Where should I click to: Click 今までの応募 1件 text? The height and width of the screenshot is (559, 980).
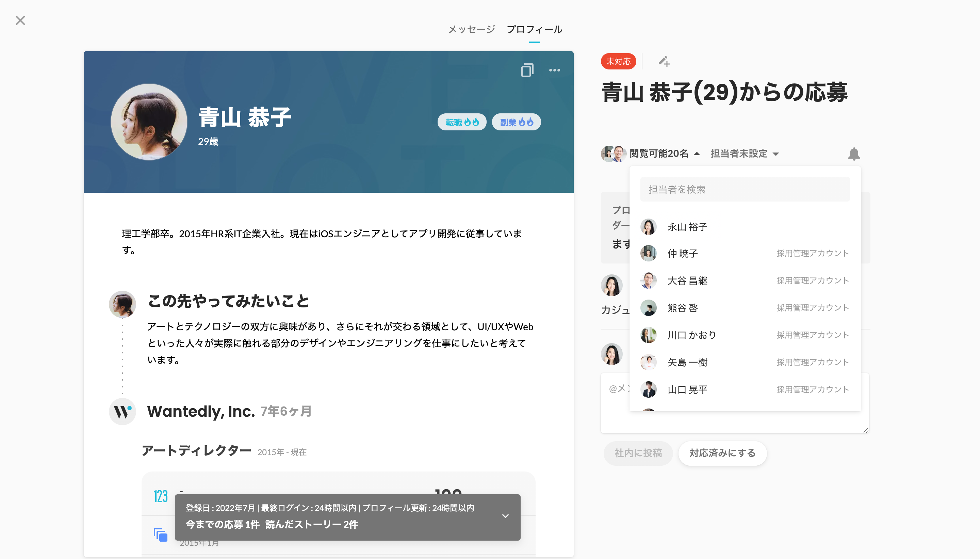[223, 525]
